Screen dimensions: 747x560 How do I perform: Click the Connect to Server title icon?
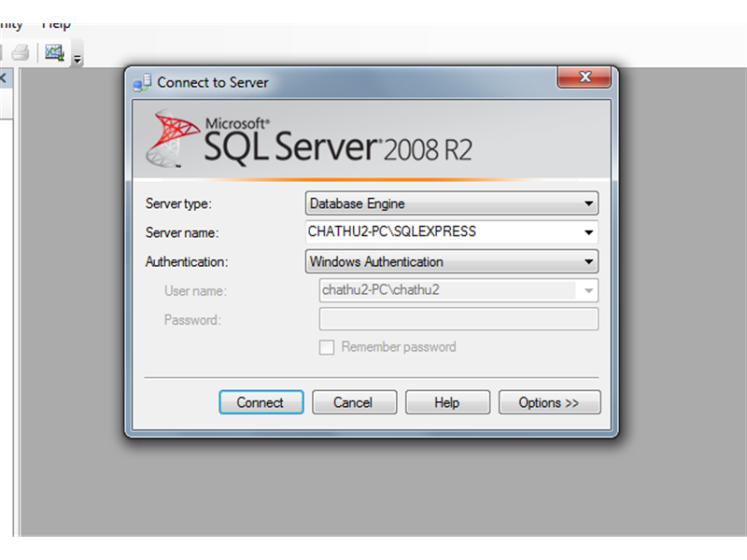pos(143,82)
